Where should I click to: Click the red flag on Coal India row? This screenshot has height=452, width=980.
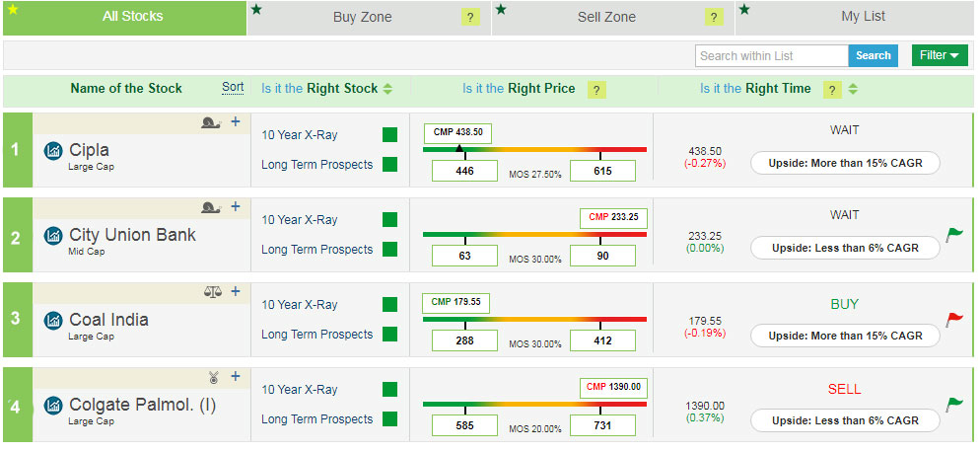click(x=953, y=319)
